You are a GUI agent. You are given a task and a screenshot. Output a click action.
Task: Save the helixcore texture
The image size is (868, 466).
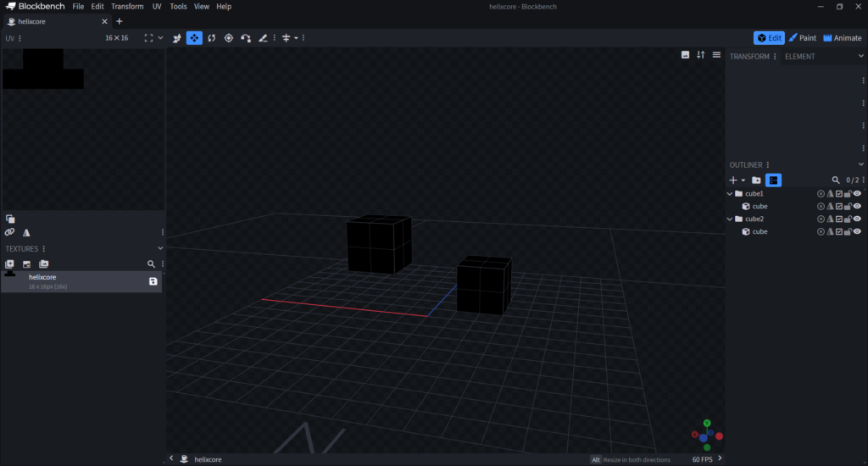[x=153, y=281]
